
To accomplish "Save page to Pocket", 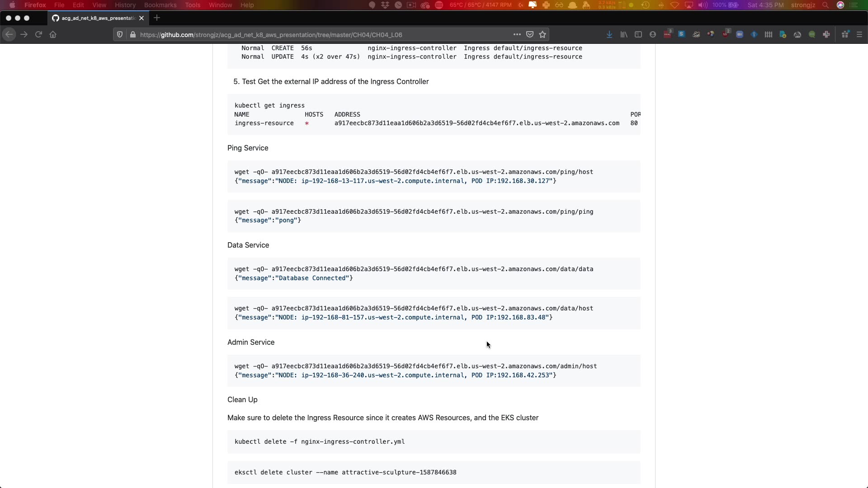I will click(530, 34).
